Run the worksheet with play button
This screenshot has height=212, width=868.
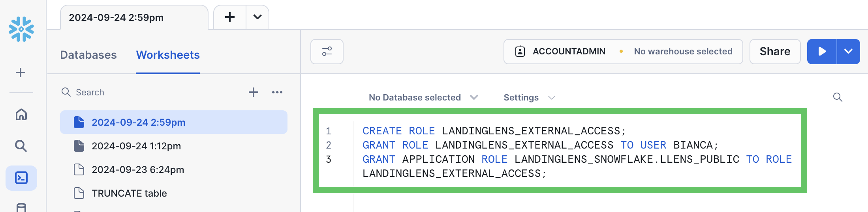[822, 52]
